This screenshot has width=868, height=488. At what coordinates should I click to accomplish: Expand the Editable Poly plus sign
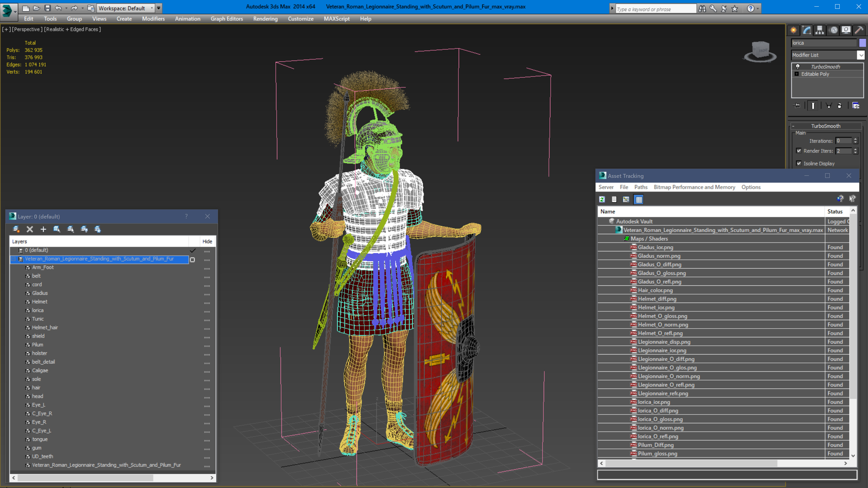pos(797,74)
